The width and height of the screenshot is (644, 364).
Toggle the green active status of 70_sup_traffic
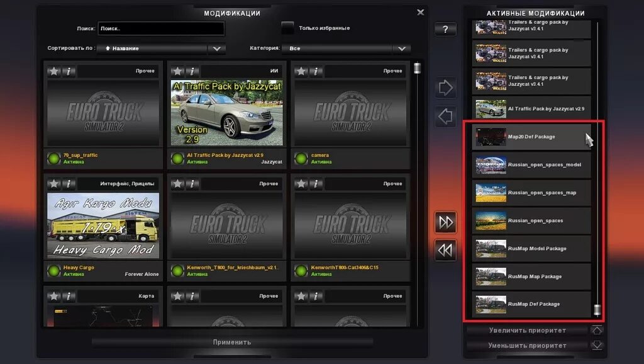point(54,158)
